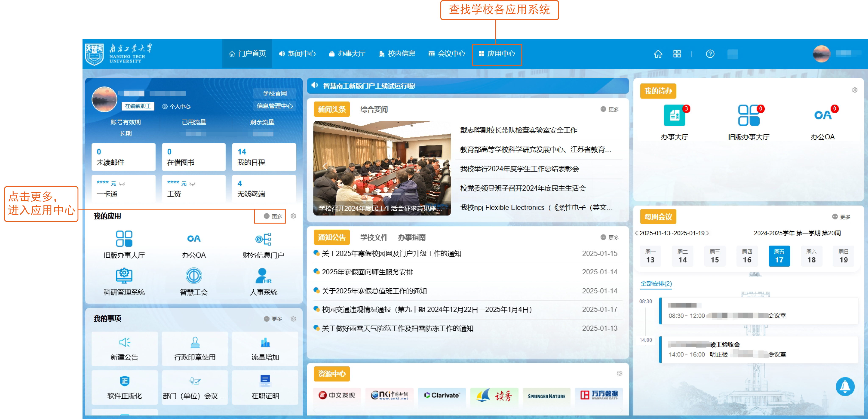This screenshot has height=419, width=868.
Task: Expand 更多 in 每周会议 panel
Action: click(841, 217)
